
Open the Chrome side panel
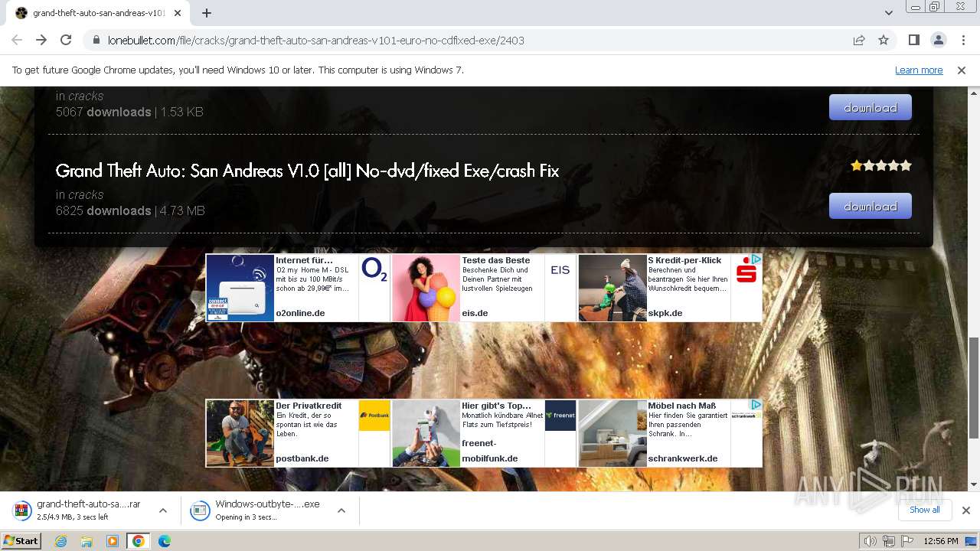coord(913,40)
